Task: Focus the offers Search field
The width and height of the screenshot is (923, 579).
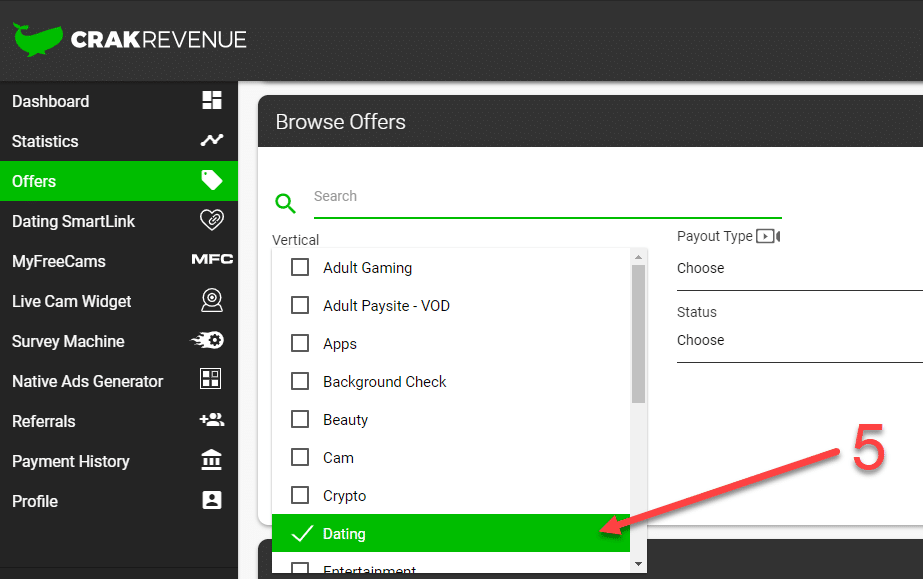Action: [x=546, y=197]
